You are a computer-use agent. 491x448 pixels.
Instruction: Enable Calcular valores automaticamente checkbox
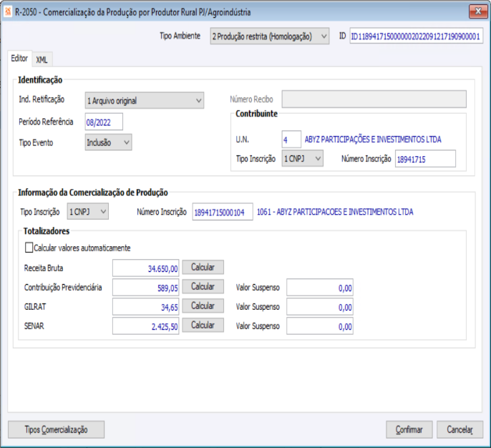29,248
